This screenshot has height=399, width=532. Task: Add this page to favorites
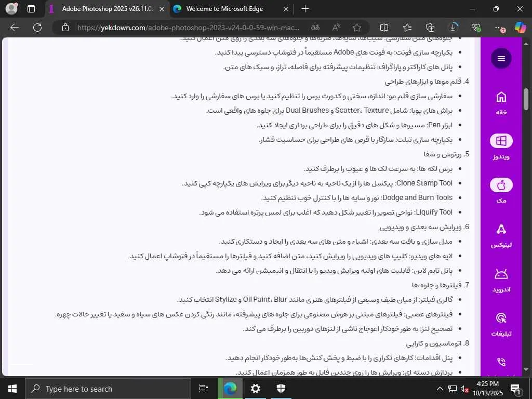356,28
